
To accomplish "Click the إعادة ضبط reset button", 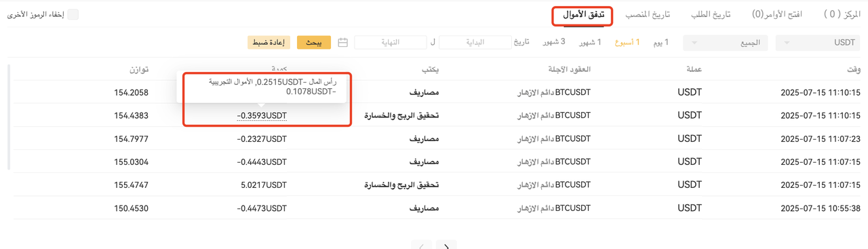I will 269,43.
